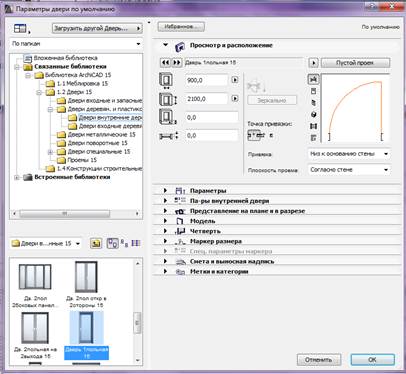Expand the 'Четверть' section
The height and width of the screenshot is (374, 406).
165,231
